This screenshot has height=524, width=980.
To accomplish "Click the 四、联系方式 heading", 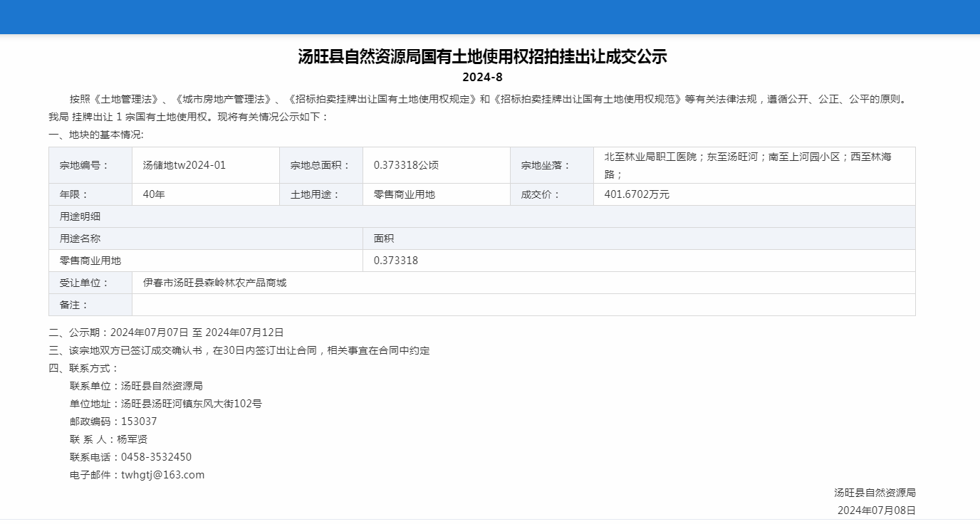I will [83, 368].
